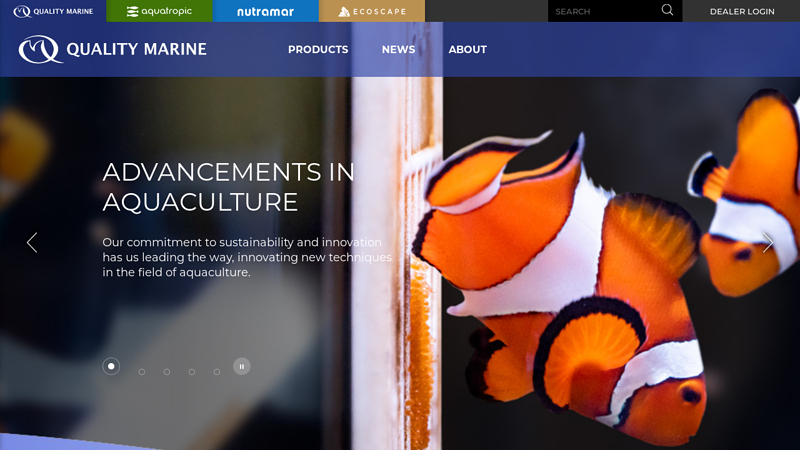The image size is (800, 450).
Task: Go to previous slide with left arrow
Action: click(32, 242)
